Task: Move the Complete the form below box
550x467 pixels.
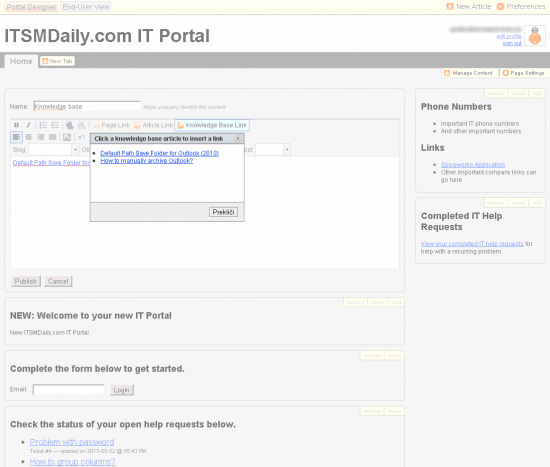Action: (395, 356)
